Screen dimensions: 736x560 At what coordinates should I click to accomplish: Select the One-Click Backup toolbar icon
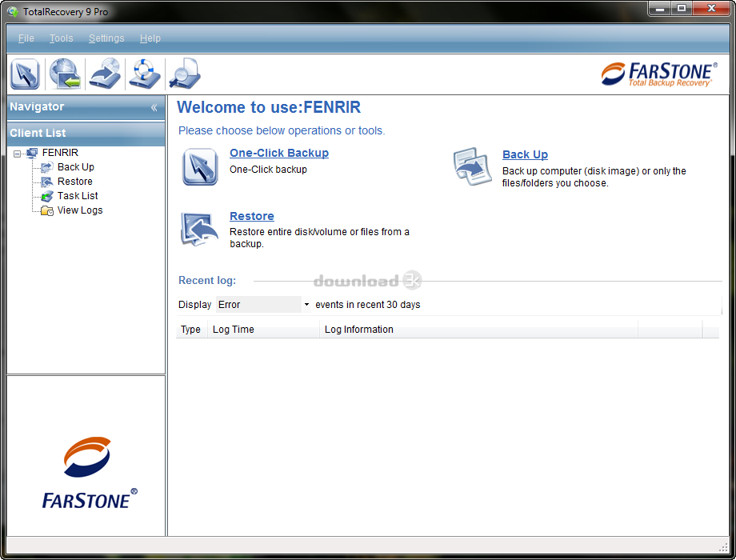25,74
